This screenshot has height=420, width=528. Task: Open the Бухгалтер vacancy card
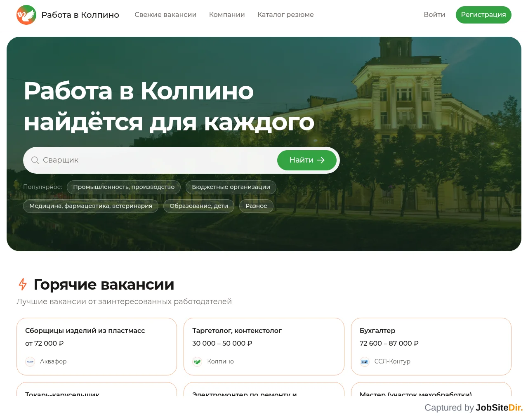point(431,347)
